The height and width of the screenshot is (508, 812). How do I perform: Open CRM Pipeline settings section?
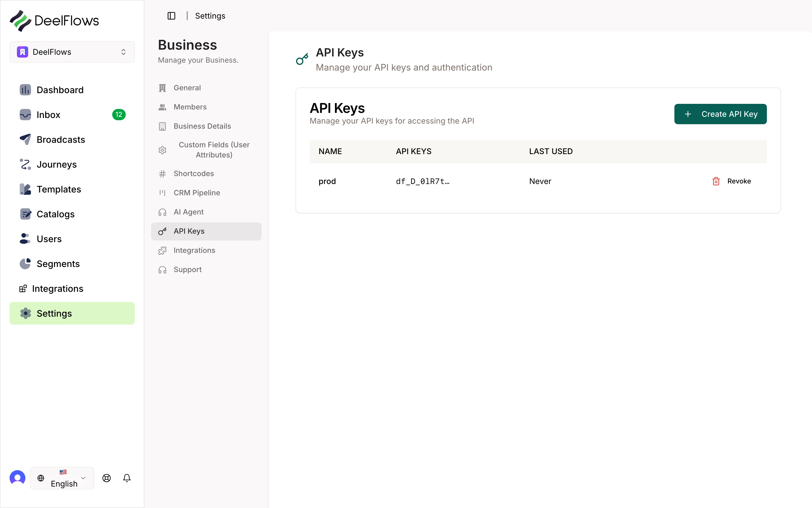(x=206, y=193)
